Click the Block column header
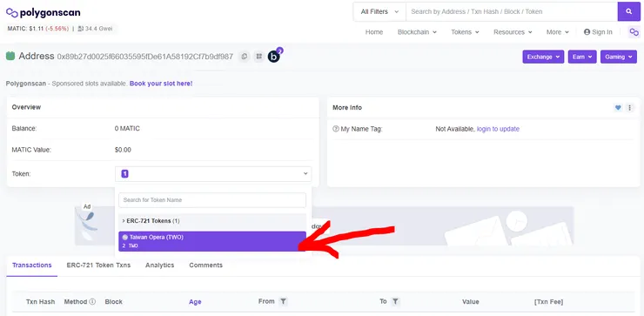The width and height of the screenshot is (644, 316). (114, 302)
